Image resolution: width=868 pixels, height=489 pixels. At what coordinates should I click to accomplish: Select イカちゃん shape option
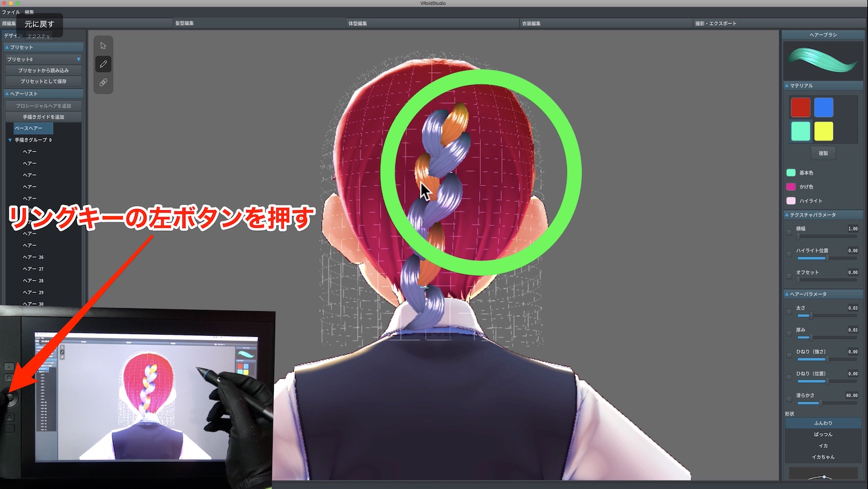click(x=823, y=457)
